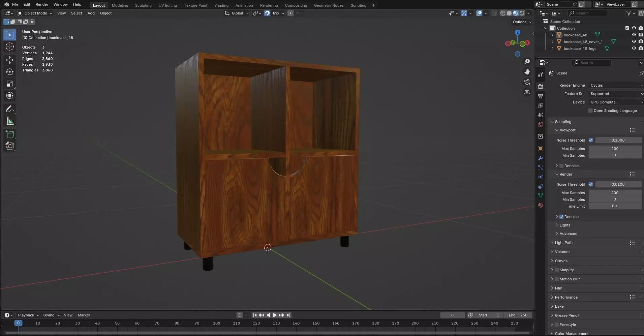Click the End frame 250 field

[518, 315]
